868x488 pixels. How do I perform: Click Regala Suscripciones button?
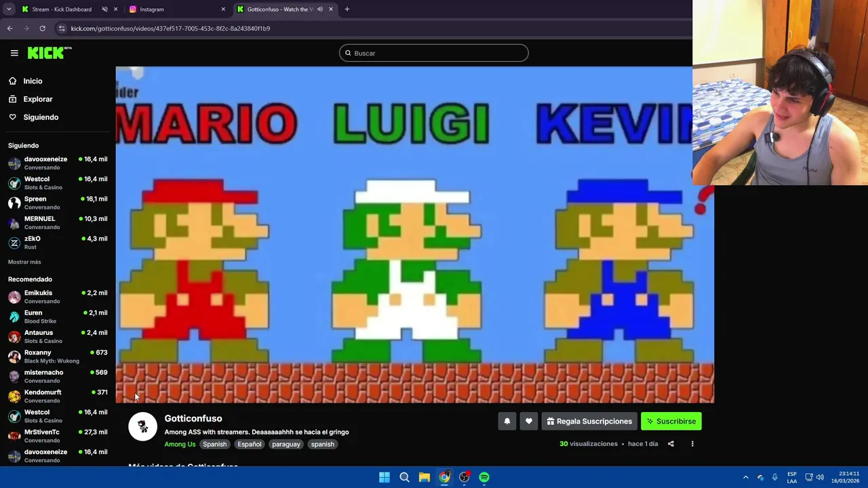(589, 421)
